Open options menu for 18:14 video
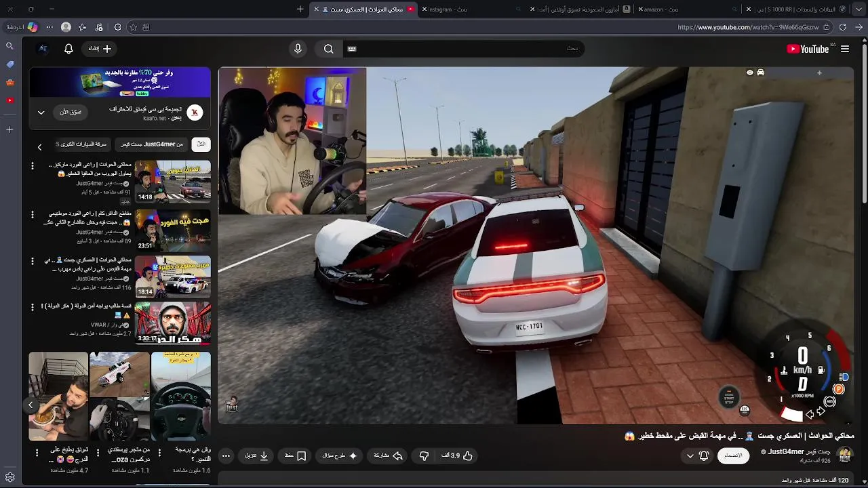The width and height of the screenshot is (868, 488). pyautogui.click(x=32, y=261)
